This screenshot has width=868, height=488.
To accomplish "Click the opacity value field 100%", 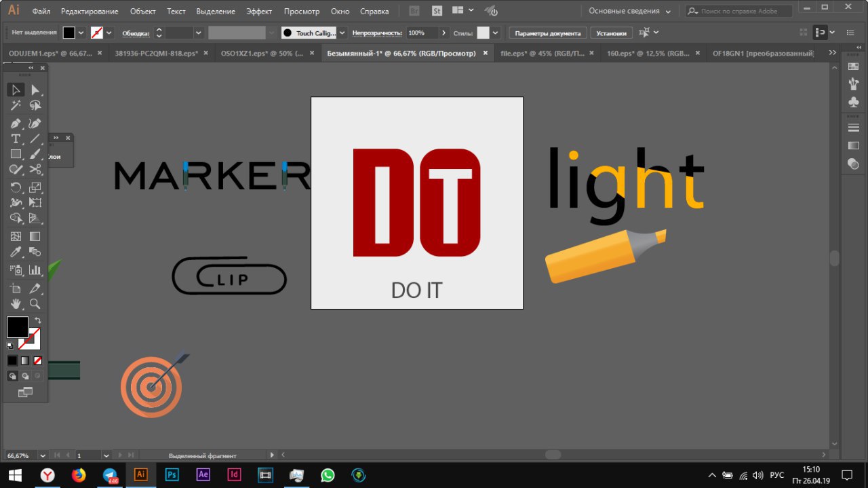I will (422, 33).
